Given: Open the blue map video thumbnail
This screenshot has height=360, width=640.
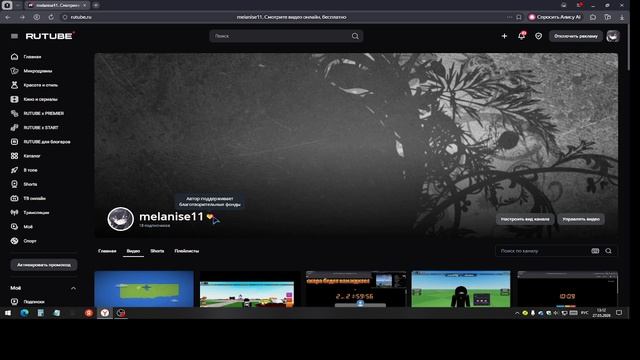Looking at the screenshot, I should coord(144,289).
